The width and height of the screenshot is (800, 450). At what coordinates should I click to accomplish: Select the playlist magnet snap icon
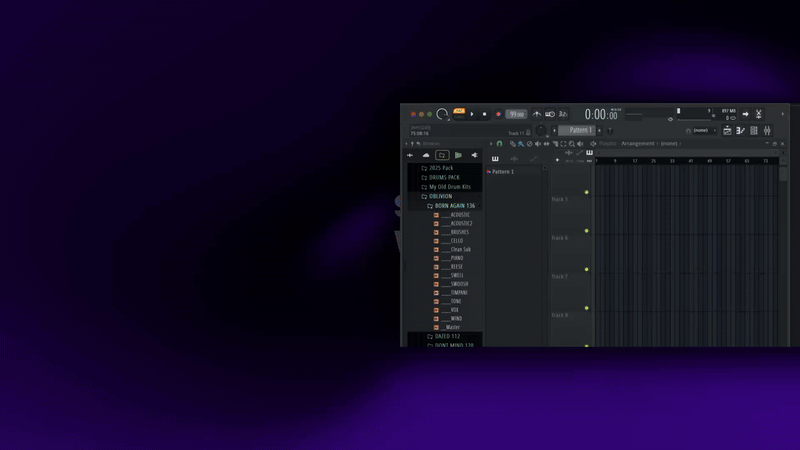point(500,144)
